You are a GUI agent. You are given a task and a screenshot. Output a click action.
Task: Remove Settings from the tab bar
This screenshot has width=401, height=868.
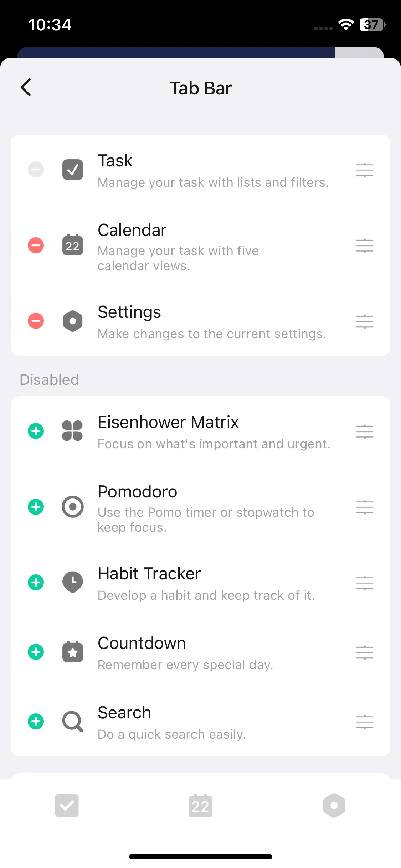(36, 321)
